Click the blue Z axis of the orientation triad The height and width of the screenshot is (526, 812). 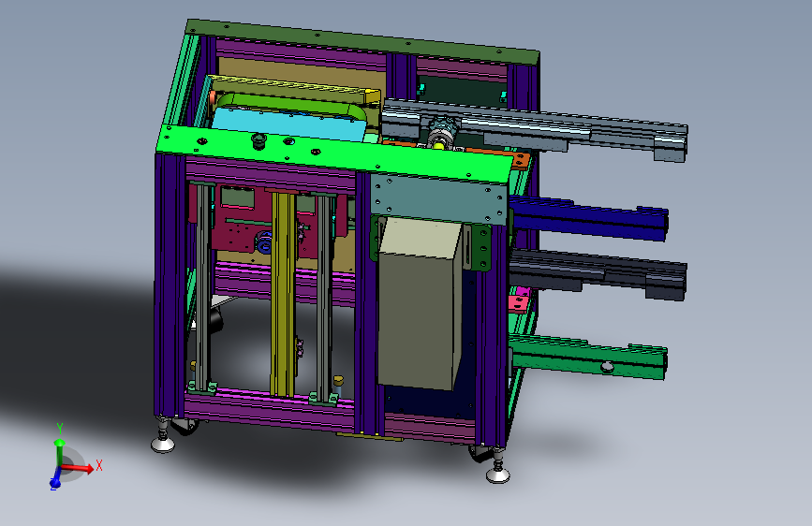tap(55, 479)
